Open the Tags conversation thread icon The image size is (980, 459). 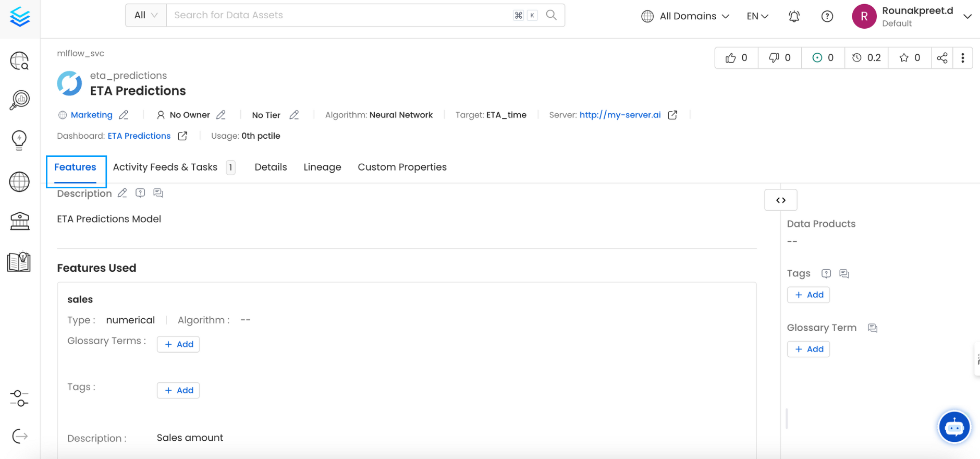(844, 273)
